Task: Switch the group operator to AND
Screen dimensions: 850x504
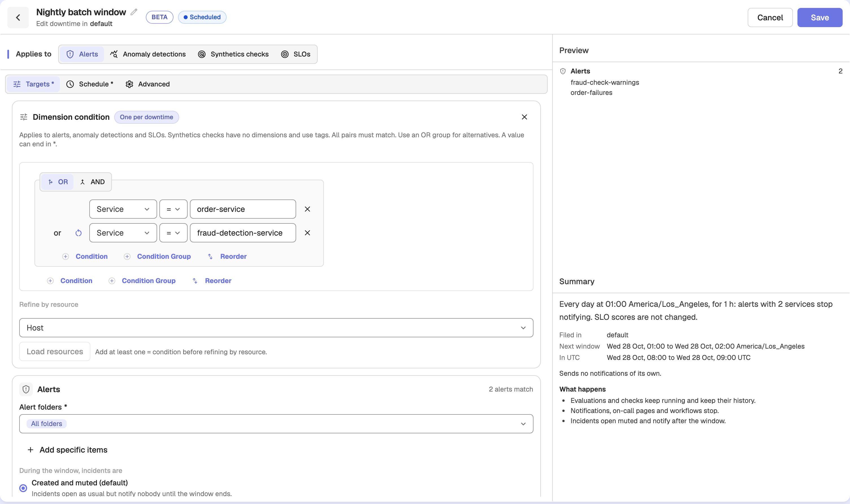Action: 92,182
